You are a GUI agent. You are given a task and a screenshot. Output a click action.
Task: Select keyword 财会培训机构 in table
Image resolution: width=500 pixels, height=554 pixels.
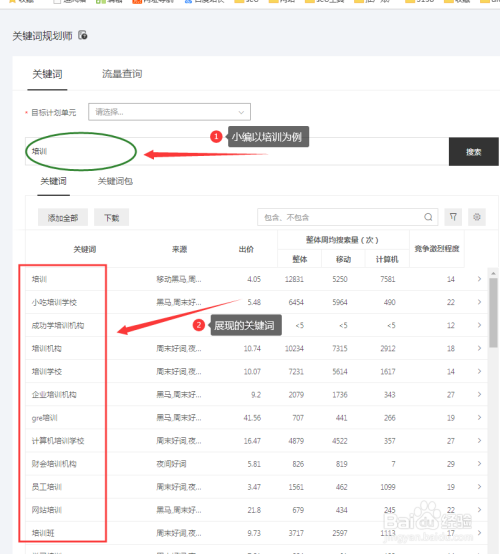click(x=54, y=464)
